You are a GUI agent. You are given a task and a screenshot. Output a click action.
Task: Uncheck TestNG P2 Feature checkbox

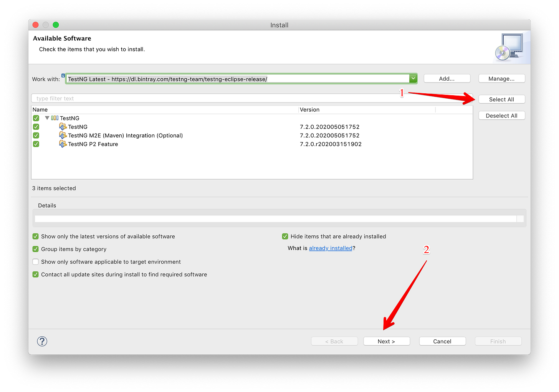pyautogui.click(x=36, y=144)
